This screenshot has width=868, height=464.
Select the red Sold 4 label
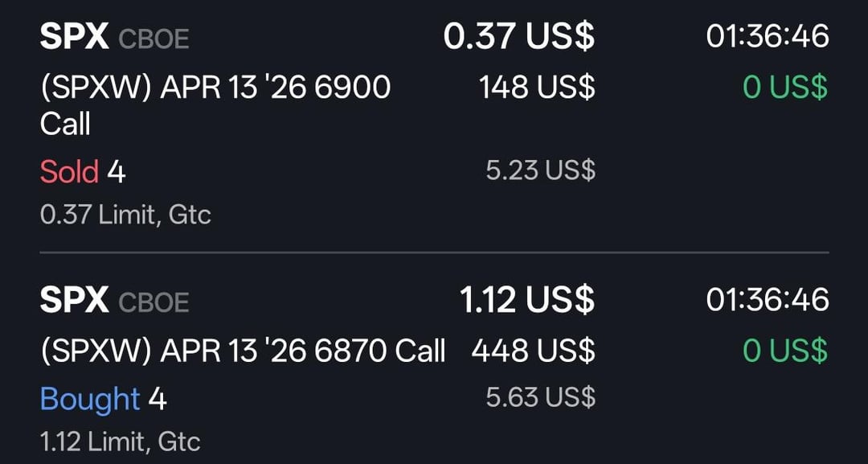(x=83, y=171)
